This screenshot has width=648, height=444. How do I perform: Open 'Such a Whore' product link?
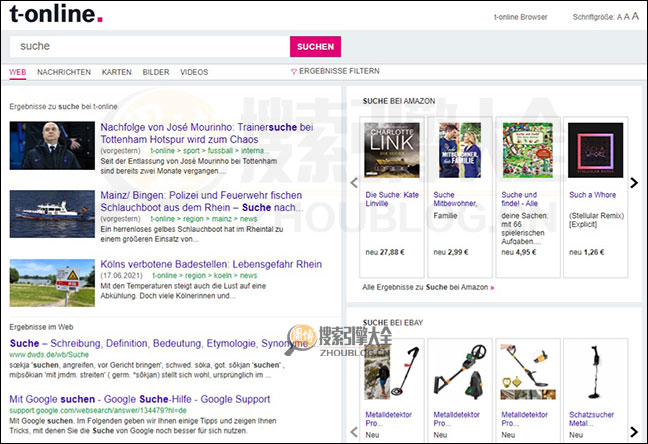point(593,195)
